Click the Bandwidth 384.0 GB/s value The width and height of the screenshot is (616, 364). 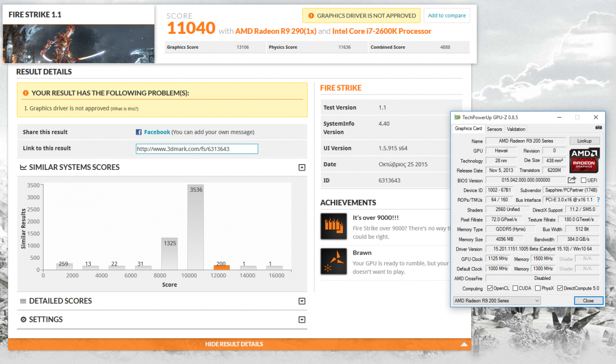(x=580, y=239)
